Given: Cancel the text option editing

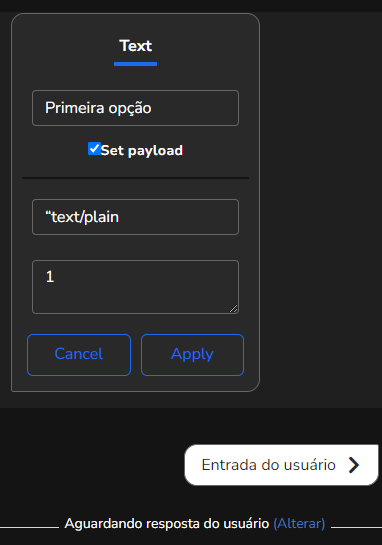Looking at the screenshot, I should pyautogui.click(x=79, y=355).
